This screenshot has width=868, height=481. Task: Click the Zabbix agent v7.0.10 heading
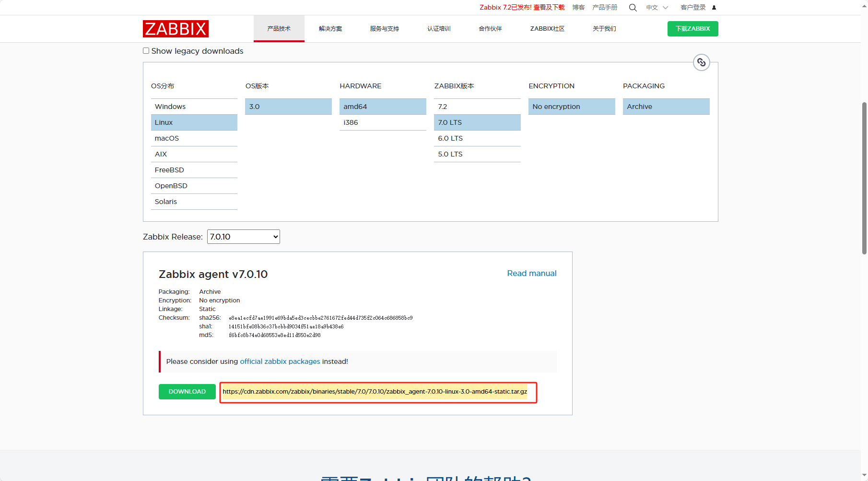(213, 274)
